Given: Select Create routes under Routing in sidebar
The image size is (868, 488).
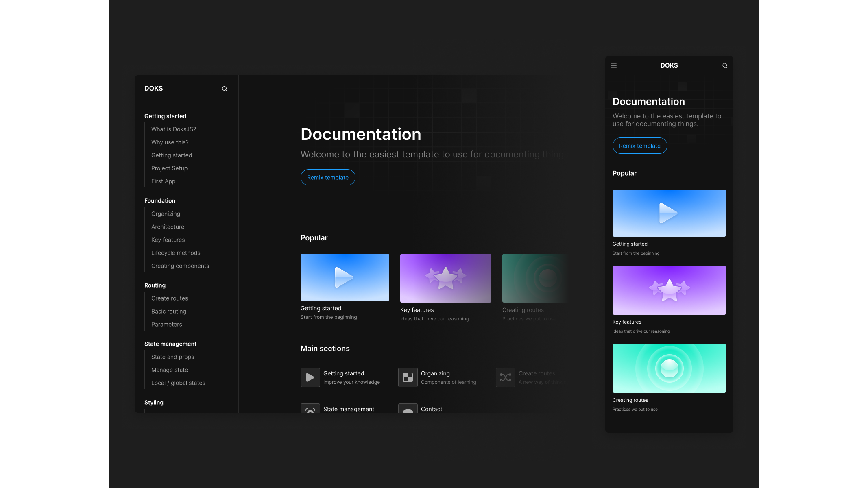Looking at the screenshot, I should coord(170,298).
